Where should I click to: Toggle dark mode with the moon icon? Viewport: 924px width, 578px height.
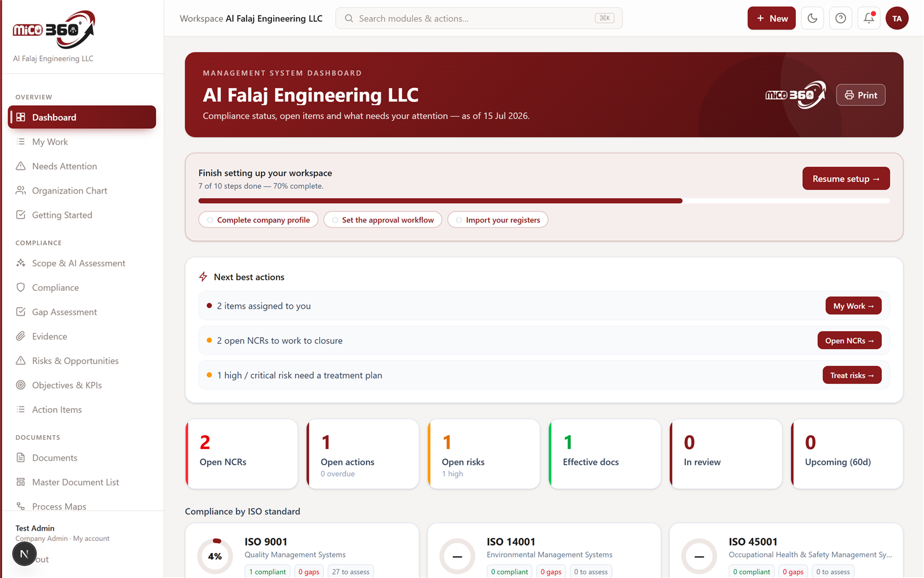(x=812, y=18)
